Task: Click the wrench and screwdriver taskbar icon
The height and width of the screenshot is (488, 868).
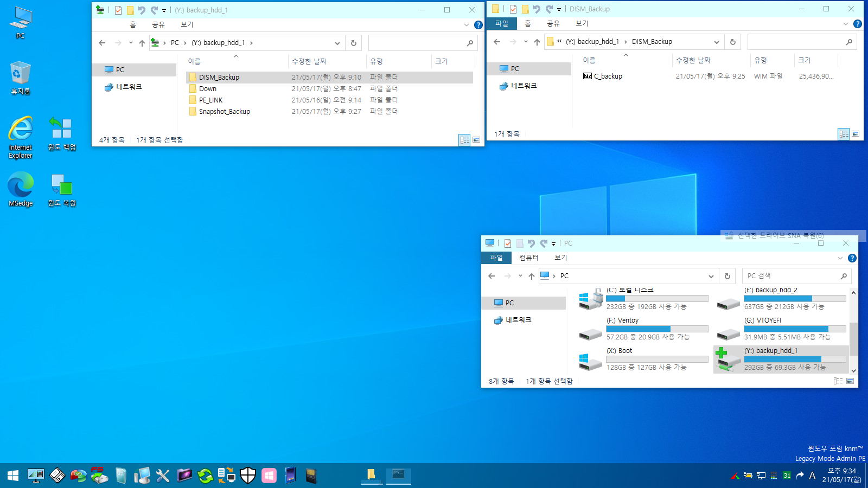Action: coord(163,476)
